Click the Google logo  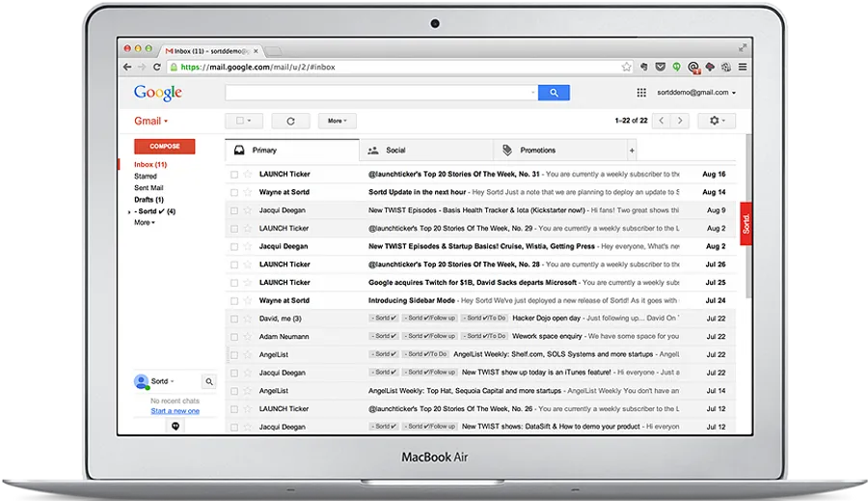158,93
